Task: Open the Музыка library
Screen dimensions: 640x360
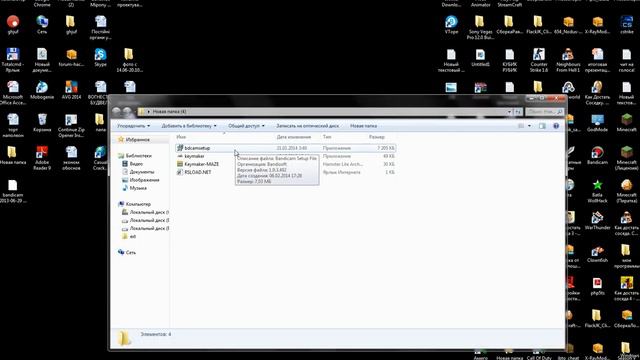Action: point(138,188)
